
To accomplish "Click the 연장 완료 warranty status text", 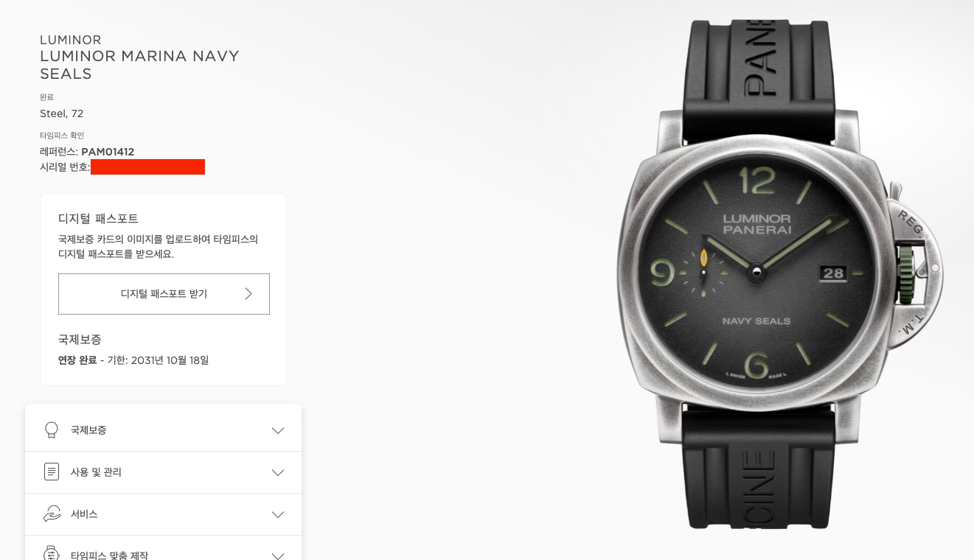I will click(x=77, y=360).
